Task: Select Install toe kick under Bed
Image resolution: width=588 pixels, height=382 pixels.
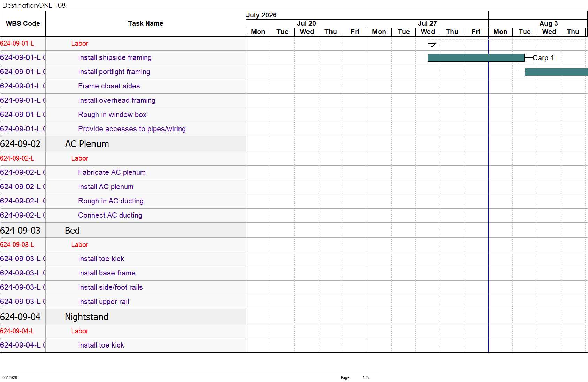Action: (x=101, y=259)
